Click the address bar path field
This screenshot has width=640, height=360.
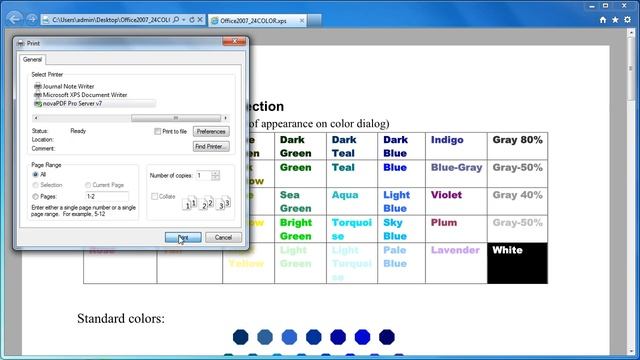[x=110, y=20]
